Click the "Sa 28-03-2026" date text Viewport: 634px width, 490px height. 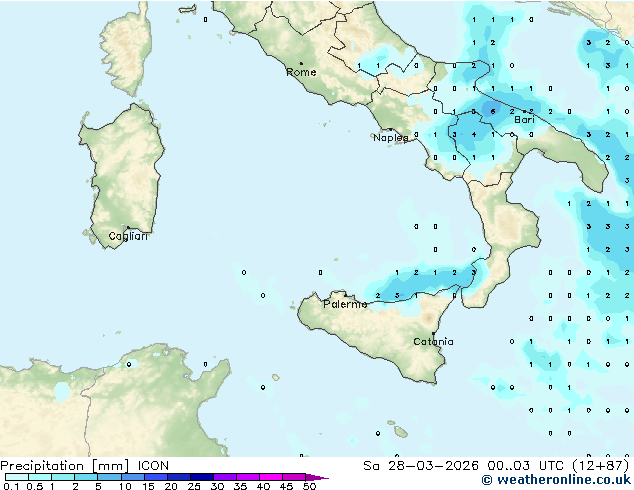pyautogui.click(x=421, y=466)
